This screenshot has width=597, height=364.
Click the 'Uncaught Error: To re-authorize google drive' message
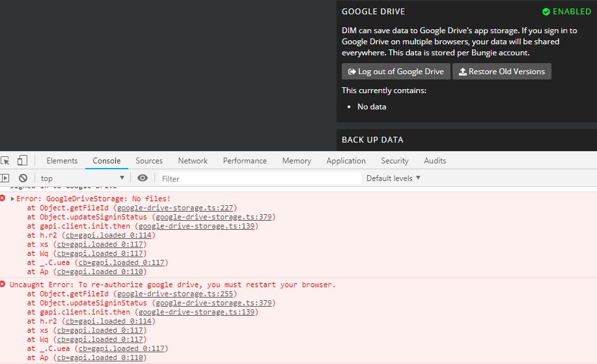173,285
